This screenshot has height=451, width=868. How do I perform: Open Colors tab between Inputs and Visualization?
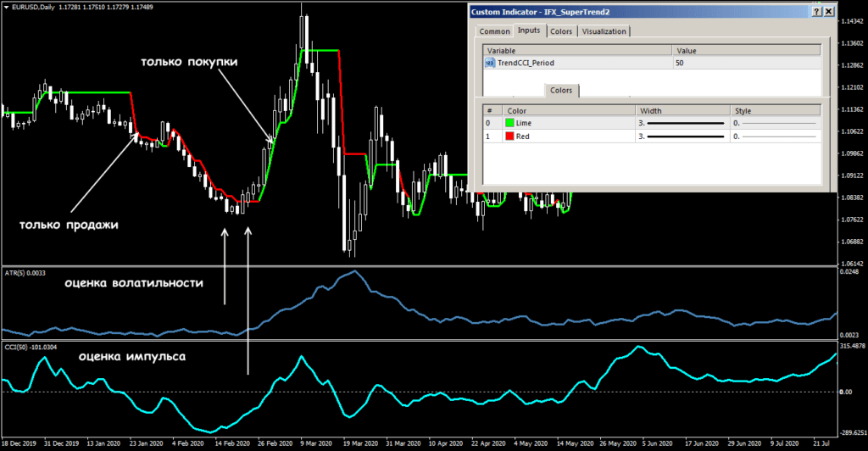click(561, 31)
